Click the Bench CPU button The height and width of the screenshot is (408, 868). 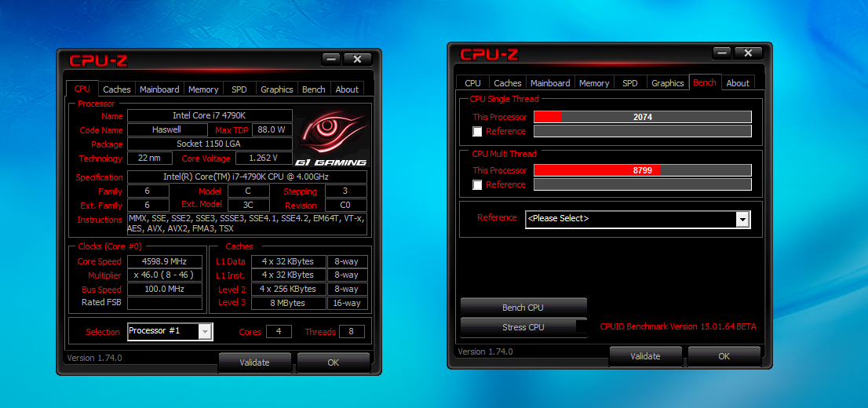point(523,308)
